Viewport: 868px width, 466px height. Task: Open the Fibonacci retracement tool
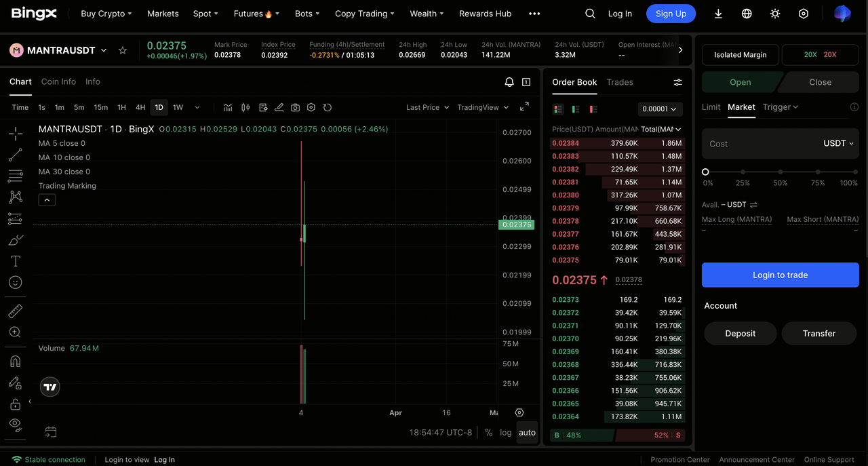coord(16,176)
